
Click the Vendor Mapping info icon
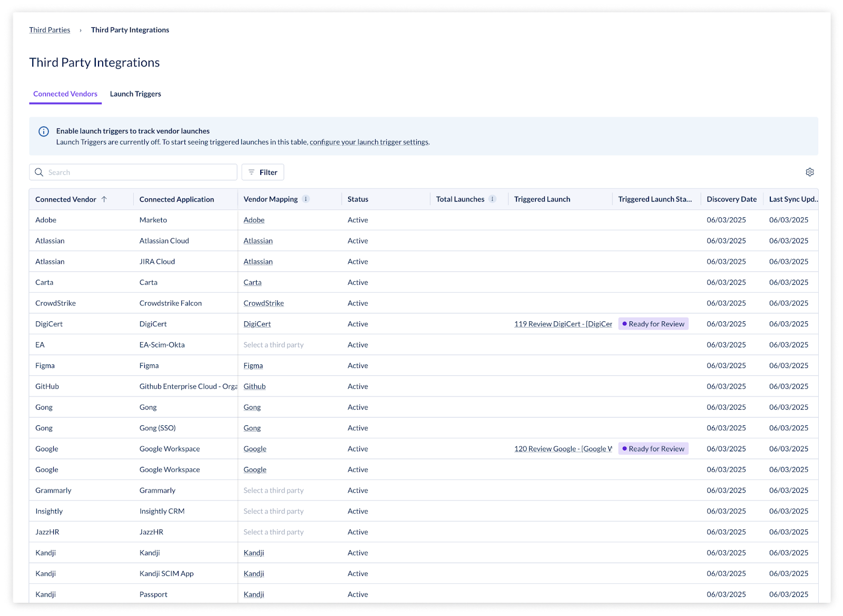306,199
